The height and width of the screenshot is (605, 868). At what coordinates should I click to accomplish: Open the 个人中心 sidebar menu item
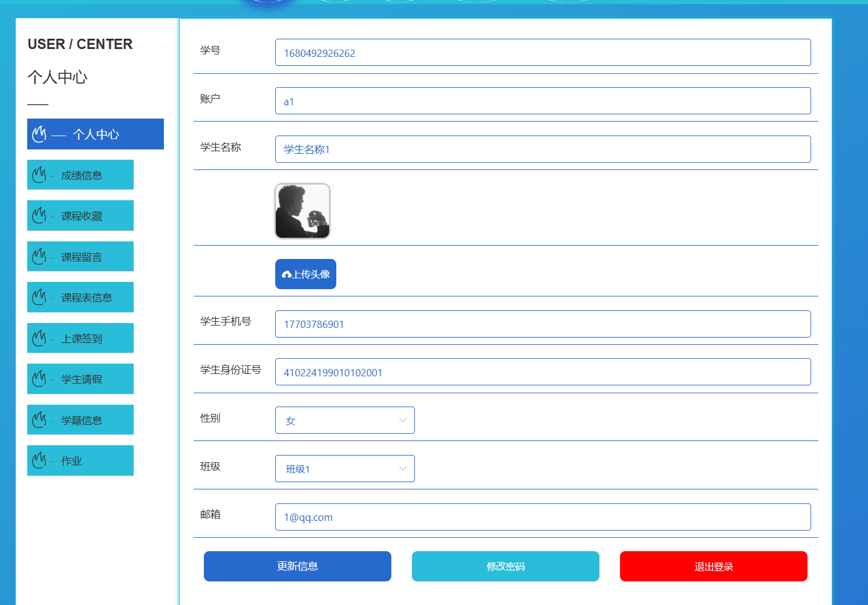click(x=96, y=134)
